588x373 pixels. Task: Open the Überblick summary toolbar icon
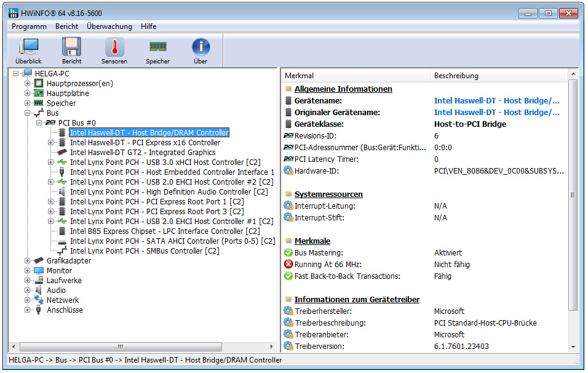tap(28, 50)
